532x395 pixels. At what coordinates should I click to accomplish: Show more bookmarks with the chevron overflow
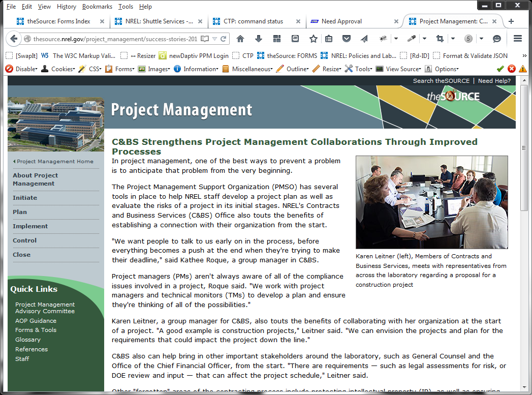pyautogui.click(x=524, y=55)
